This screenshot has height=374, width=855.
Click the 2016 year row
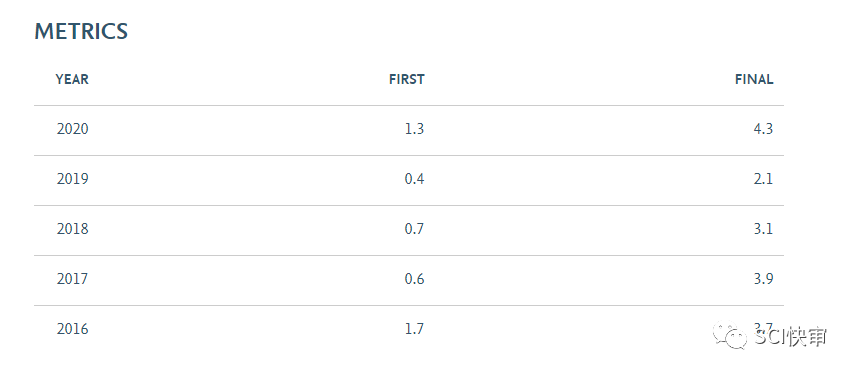pos(409,330)
